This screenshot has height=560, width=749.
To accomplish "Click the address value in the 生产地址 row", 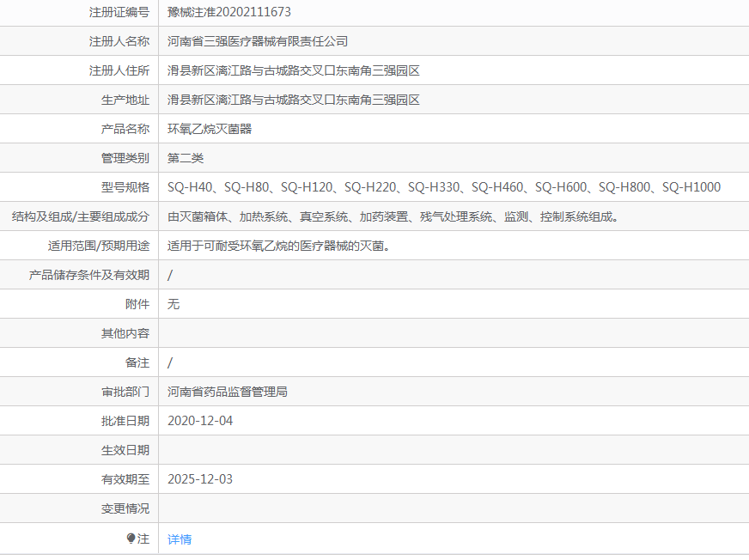I will (293, 100).
